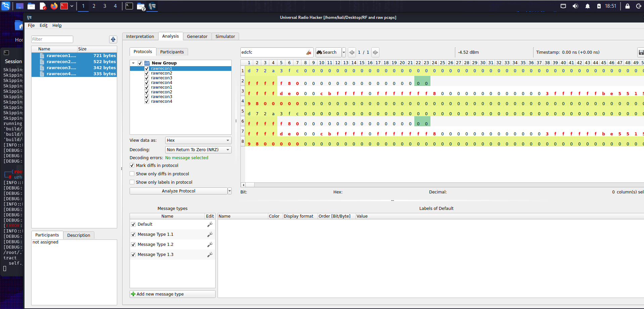Open text editor icon in top panel

click(43, 6)
